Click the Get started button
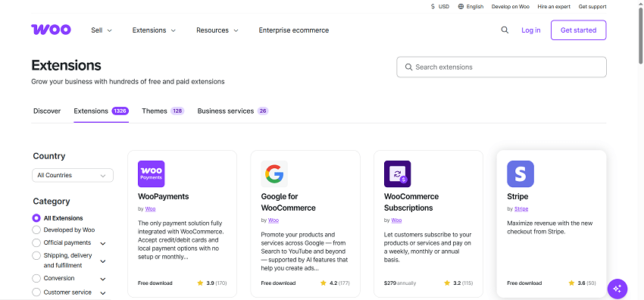The width and height of the screenshot is (644, 300). [578, 30]
